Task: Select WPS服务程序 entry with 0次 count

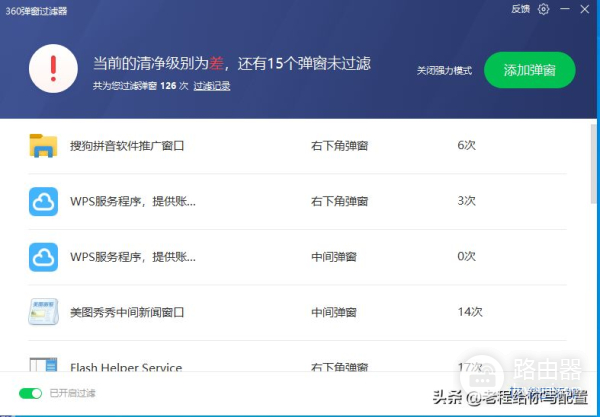Action: (133, 257)
